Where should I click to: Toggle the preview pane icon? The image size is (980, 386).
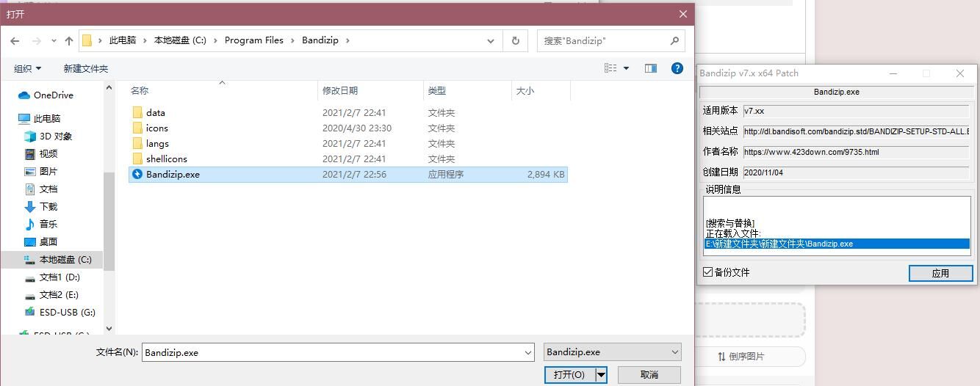point(650,68)
